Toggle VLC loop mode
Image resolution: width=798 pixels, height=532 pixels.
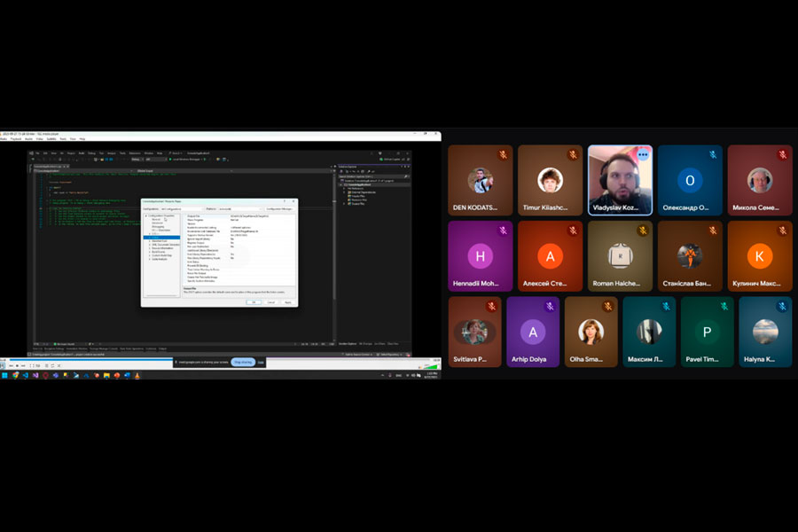click(52, 365)
